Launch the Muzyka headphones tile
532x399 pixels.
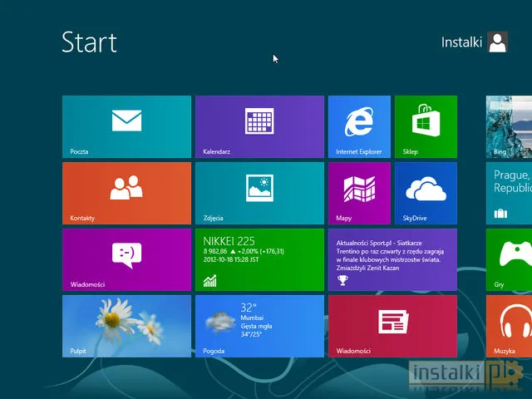pos(509,326)
